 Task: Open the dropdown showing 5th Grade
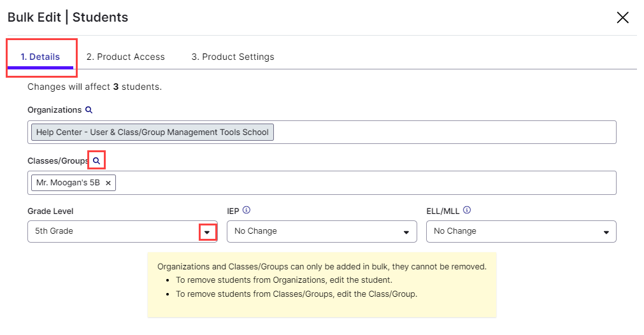pos(115,231)
